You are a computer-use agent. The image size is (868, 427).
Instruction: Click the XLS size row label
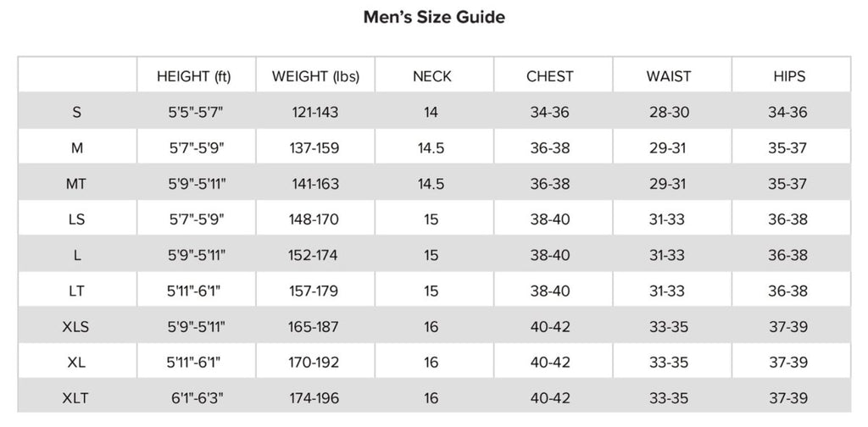(x=77, y=326)
